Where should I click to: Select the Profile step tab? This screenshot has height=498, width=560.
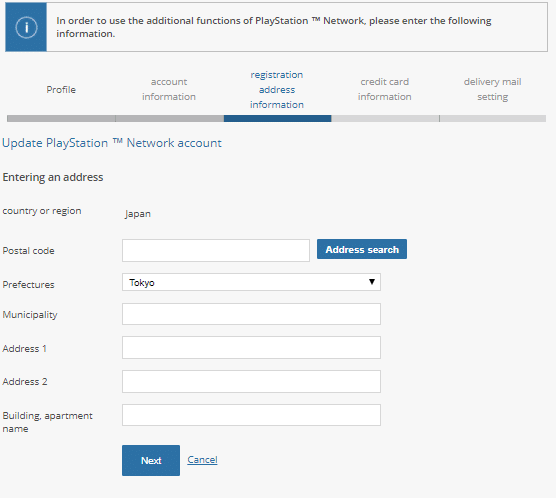pos(61,89)
